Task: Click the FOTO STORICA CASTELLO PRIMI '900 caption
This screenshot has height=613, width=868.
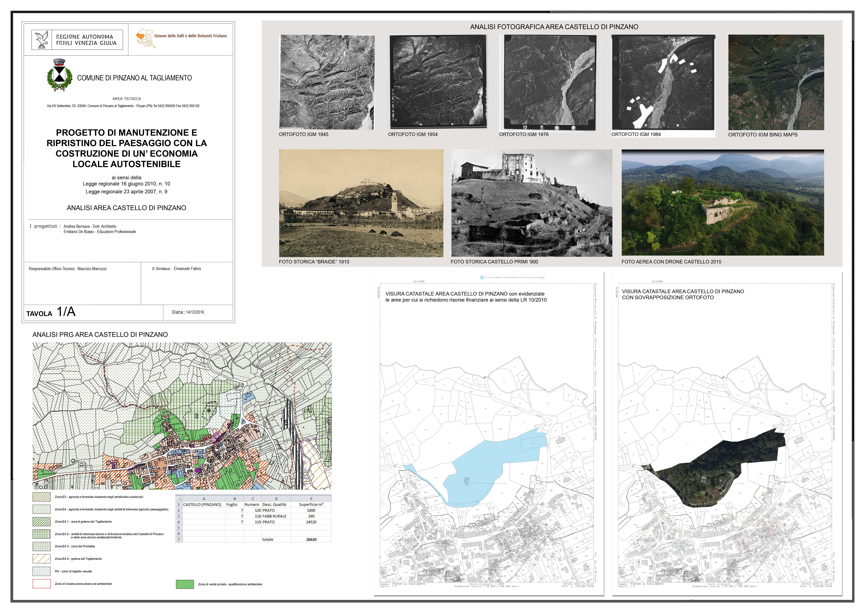Action: (x=494, y=261)
